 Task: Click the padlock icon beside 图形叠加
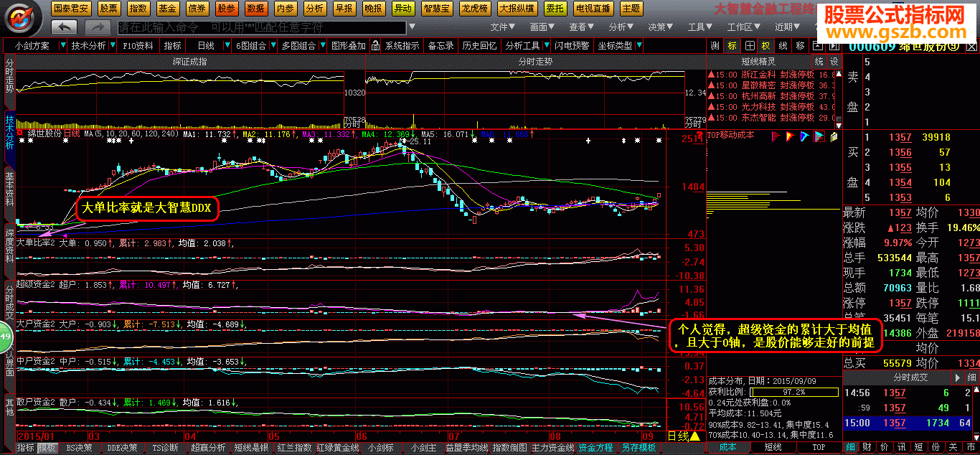374,45
